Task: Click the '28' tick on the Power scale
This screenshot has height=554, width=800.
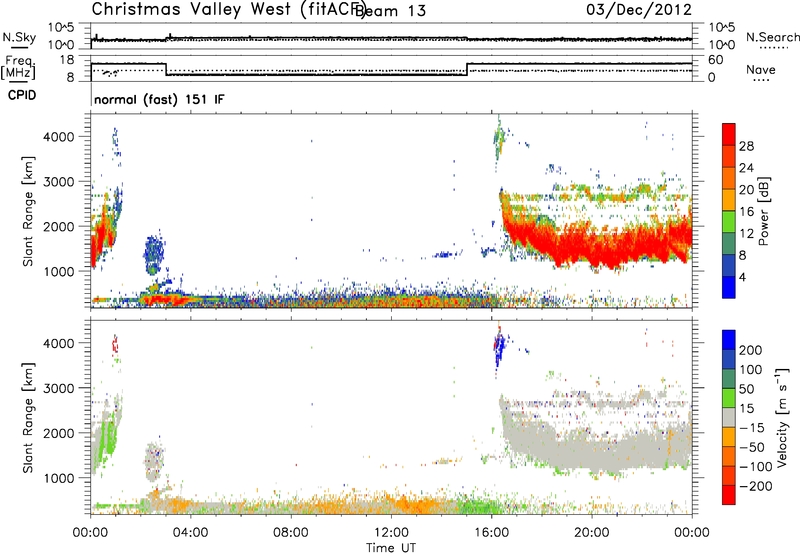Action: 746,147
